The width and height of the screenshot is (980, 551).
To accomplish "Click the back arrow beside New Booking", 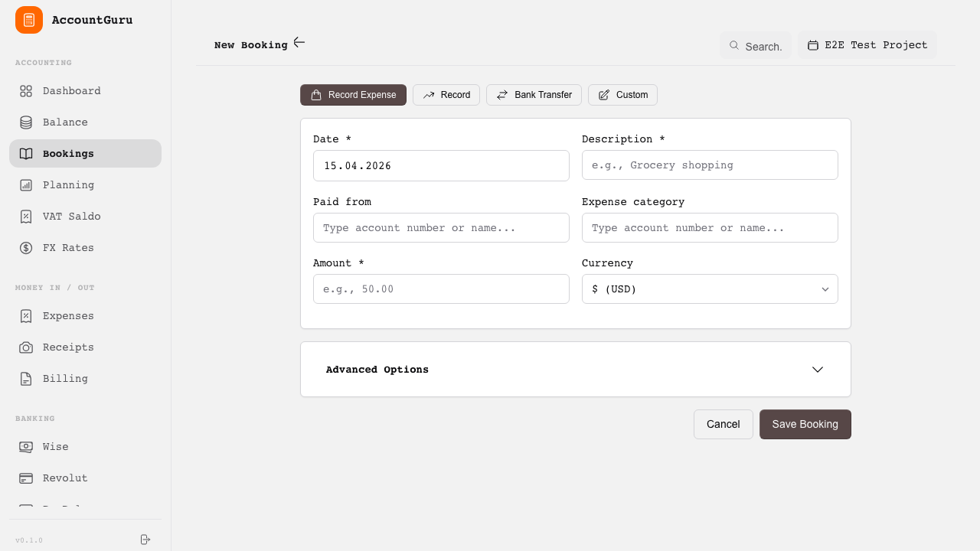I will click(299, 43).
